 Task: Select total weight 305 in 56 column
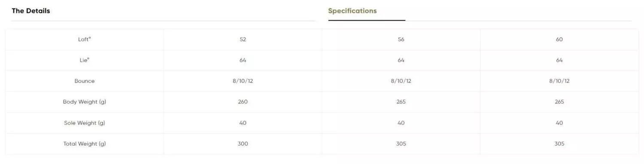401,144
